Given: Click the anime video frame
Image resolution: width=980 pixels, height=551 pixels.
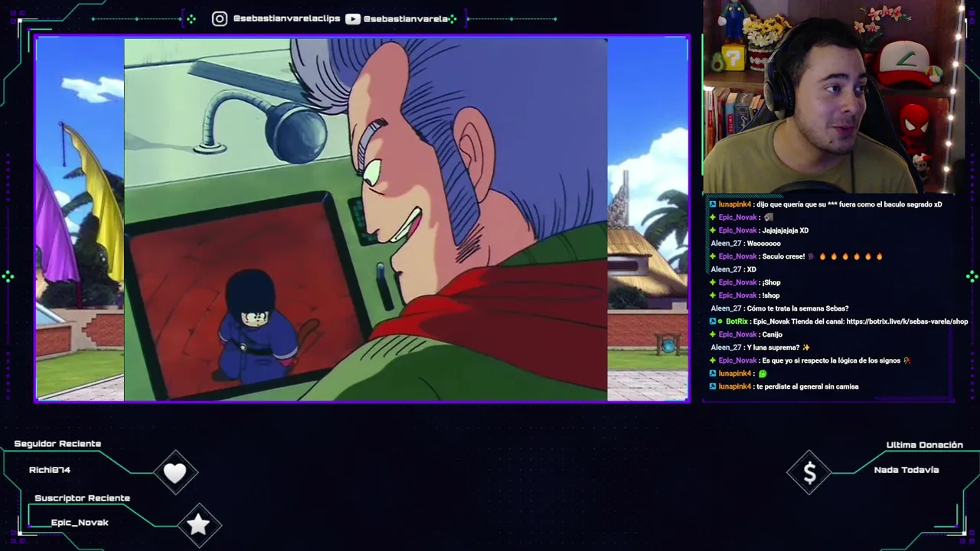Looking at the screenshot, I should point(366,220).
